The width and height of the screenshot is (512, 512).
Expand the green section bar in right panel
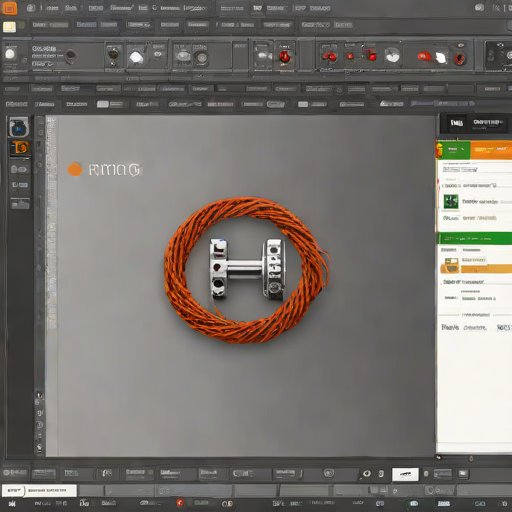(475, 239)
